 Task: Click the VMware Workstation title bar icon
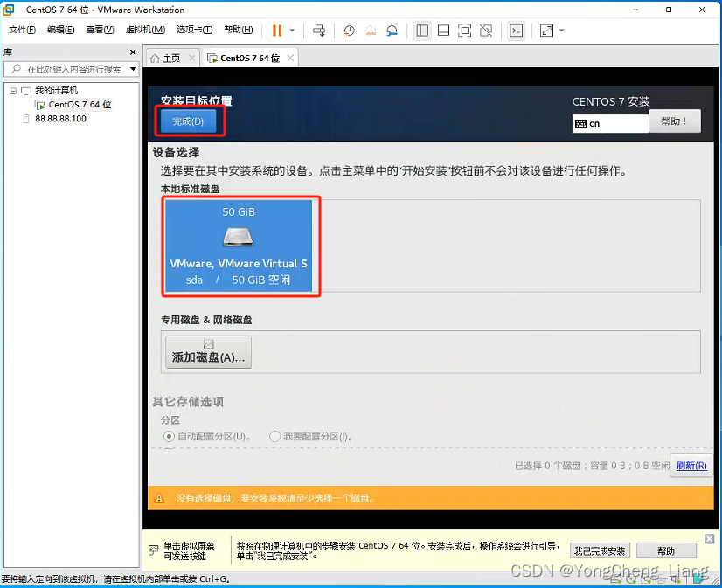click(9, 10)
